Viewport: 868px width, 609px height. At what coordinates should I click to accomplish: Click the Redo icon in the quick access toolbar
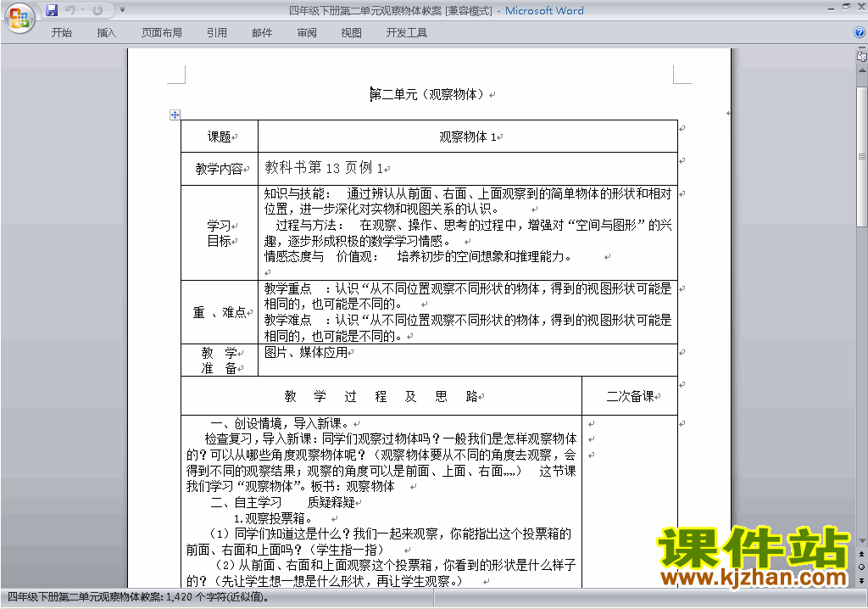97,10
